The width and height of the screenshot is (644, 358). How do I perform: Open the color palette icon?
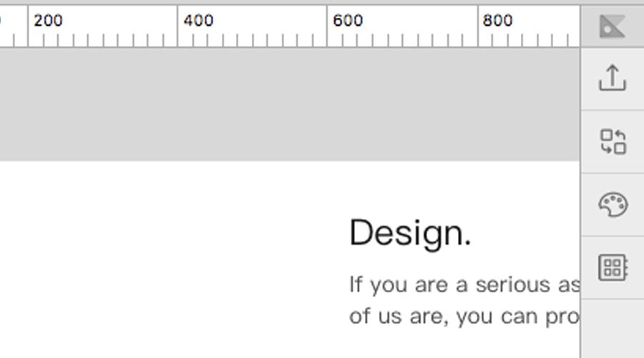coord(613,204)
